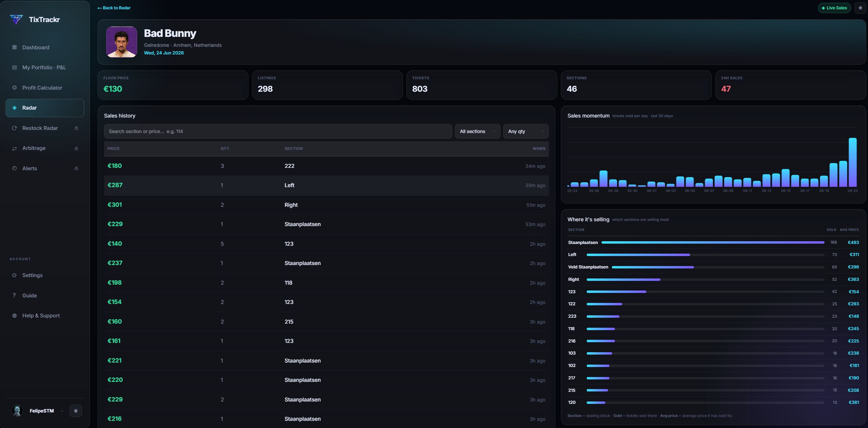Screen dimensions: 868x428
Task: Click the Guide question mark icon
Action: click(x=14, y=295)
